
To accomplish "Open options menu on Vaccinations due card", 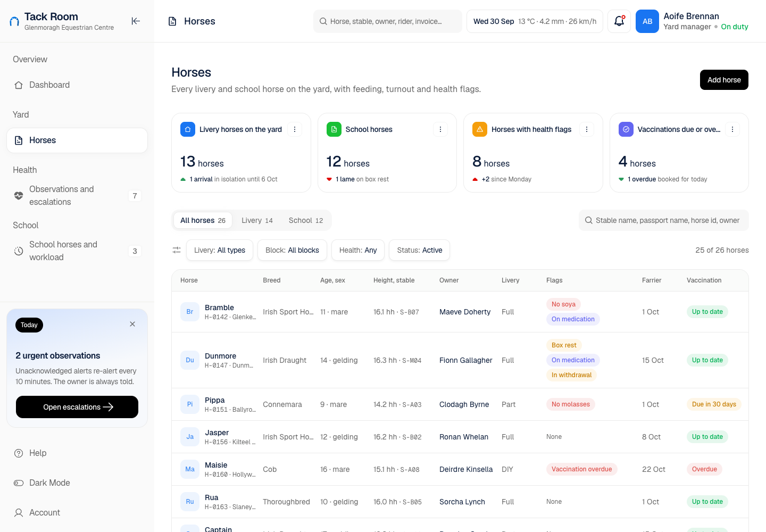I will 732,129.
